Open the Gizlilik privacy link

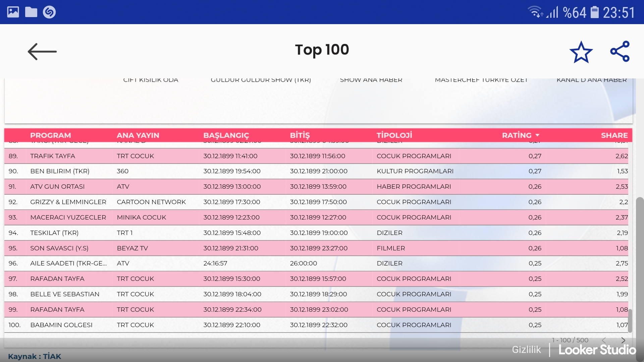point(526,350)
